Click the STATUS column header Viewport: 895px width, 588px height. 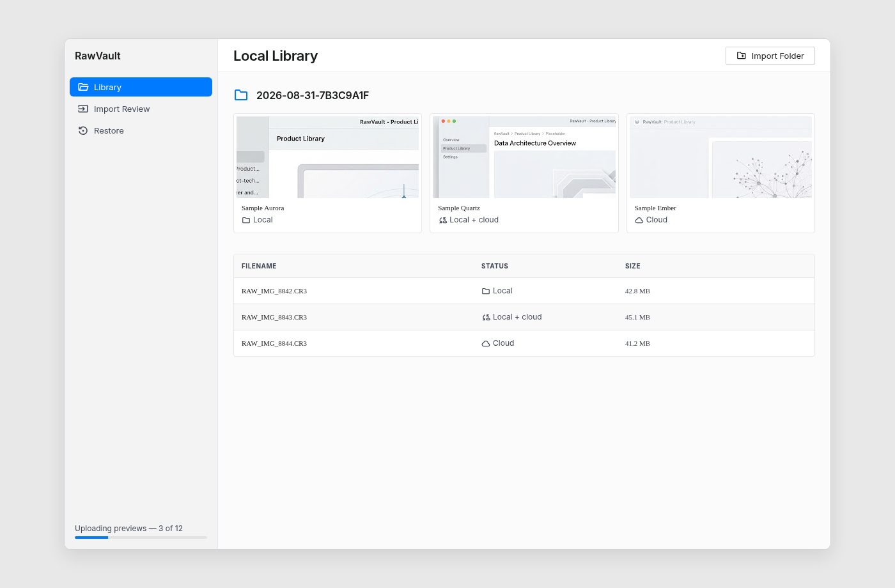click(495, 266)
